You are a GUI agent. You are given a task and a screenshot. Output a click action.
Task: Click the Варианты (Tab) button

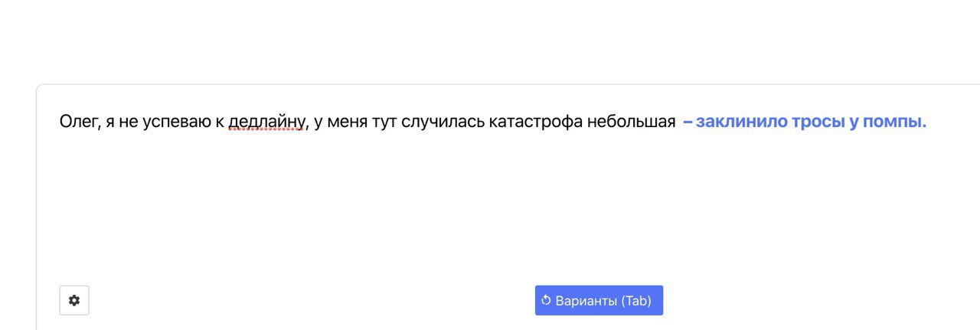coord(599,300)
